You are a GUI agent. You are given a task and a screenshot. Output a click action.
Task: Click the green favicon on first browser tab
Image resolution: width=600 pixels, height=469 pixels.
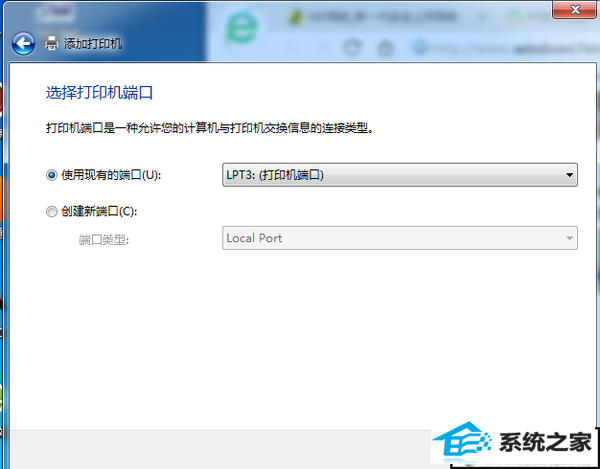[x=295, y=17]
